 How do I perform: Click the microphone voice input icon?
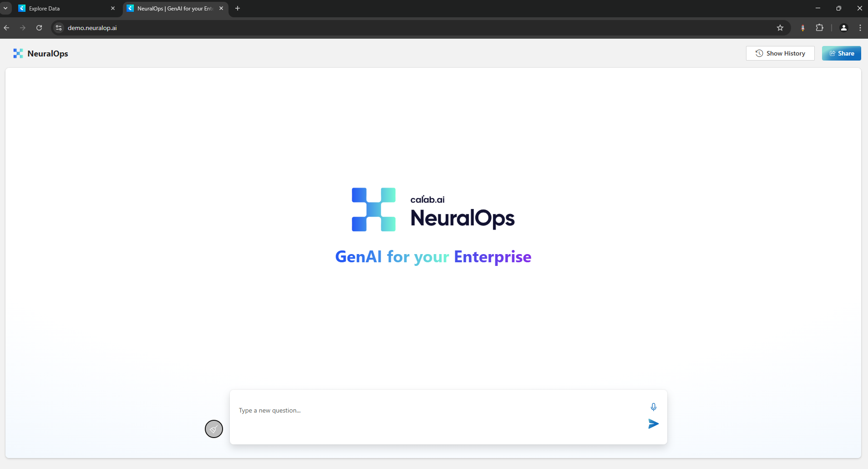pos(653,407)
